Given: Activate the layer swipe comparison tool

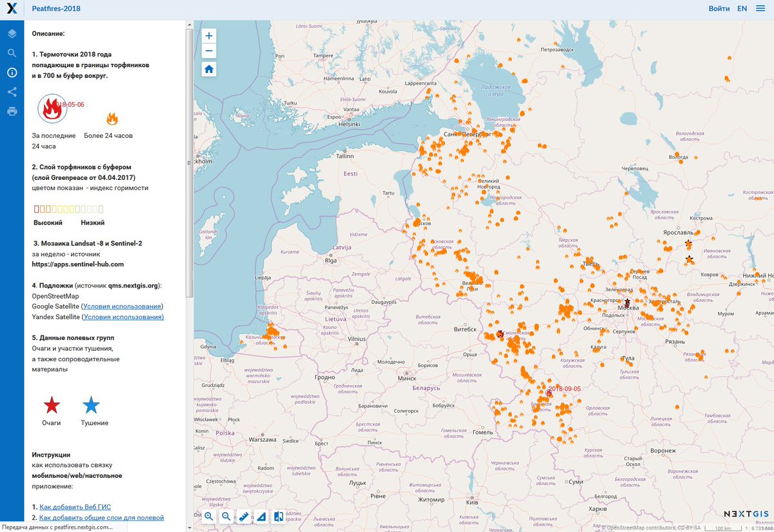Looking at the screenshot, I should [x=279, y=516].
